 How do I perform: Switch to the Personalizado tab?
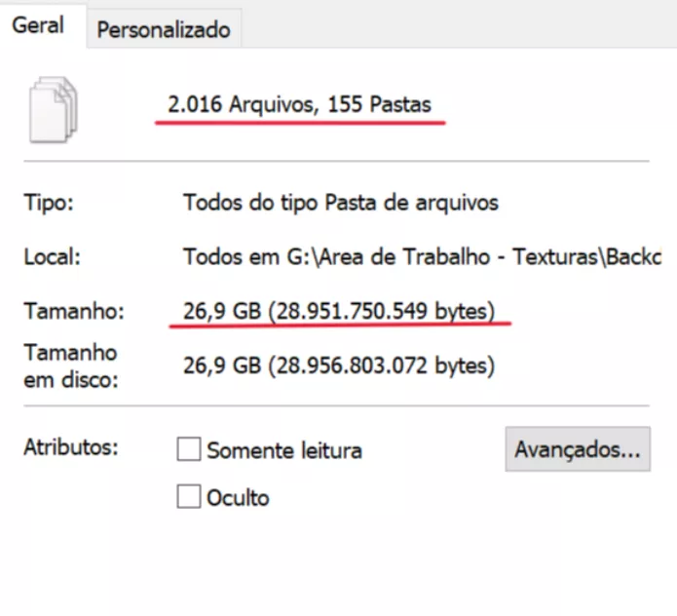tap(164, 30)
